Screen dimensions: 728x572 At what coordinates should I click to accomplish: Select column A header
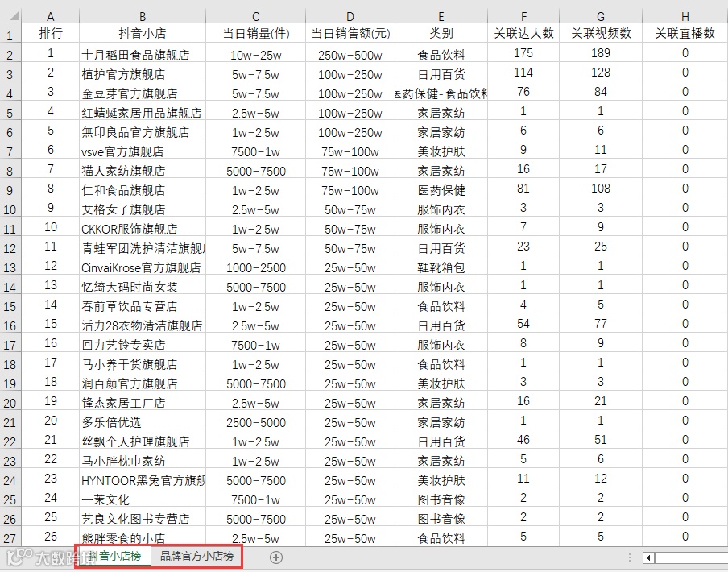point(50,15)
